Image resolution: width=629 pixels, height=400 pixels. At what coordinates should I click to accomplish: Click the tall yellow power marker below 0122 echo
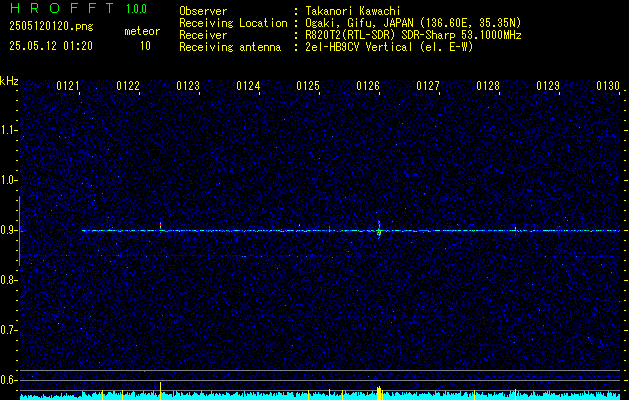[160, 389]
